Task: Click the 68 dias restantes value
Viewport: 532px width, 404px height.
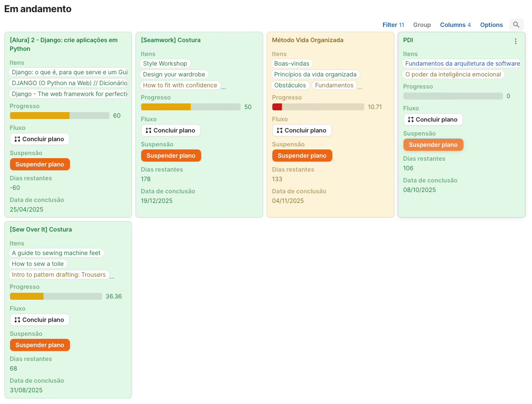Action: (13, 368)
